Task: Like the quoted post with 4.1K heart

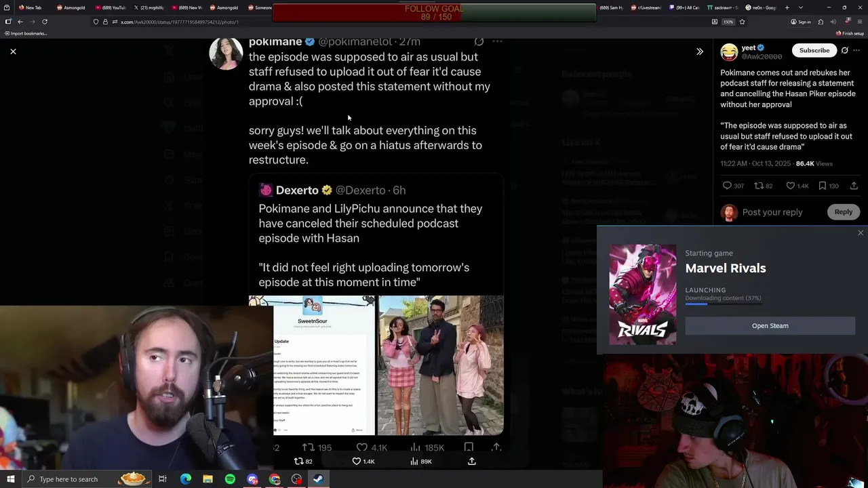Action: [x=362, y=447]
